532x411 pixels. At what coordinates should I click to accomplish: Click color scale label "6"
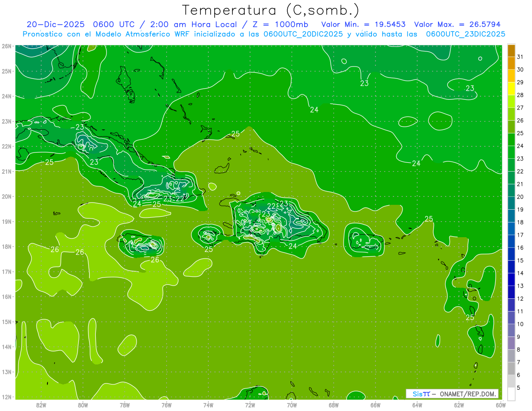pos(518,375)
